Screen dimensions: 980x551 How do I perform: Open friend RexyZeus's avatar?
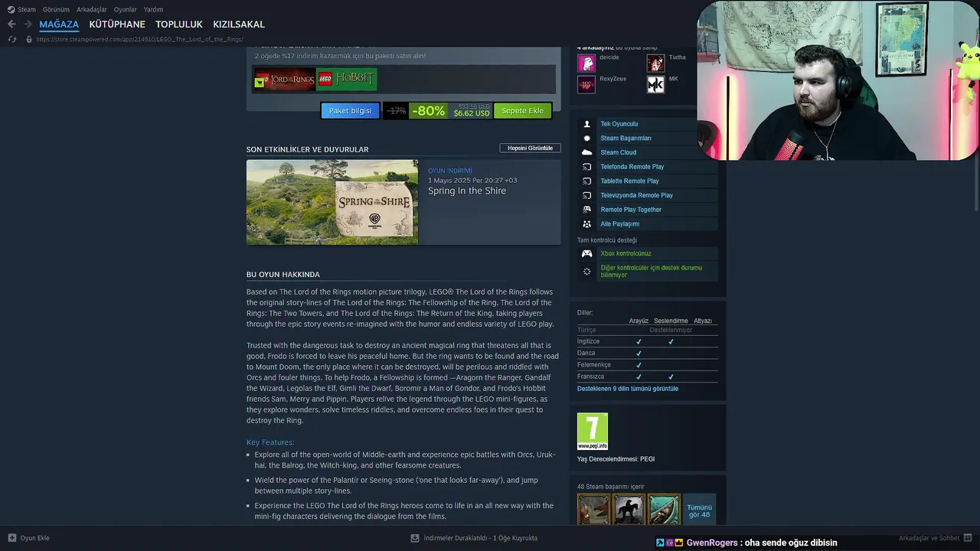586,84
